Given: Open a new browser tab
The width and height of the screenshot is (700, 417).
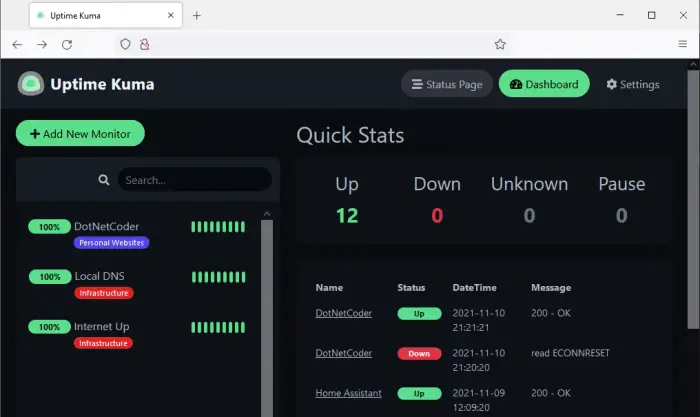Looking at the screenshot, I should coord(196,16).
